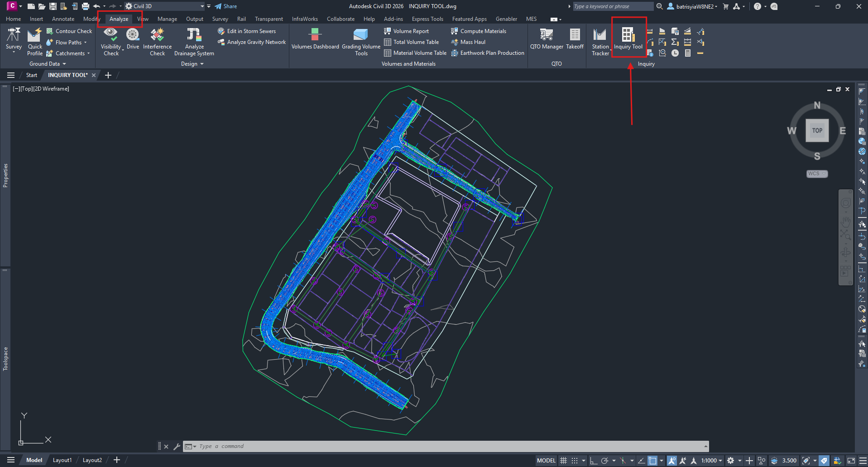The height and width of the screenshot is (467, 868).
Task: Open the Quick Calculator icon in Inquiry panel
Action: pos(687,53)
